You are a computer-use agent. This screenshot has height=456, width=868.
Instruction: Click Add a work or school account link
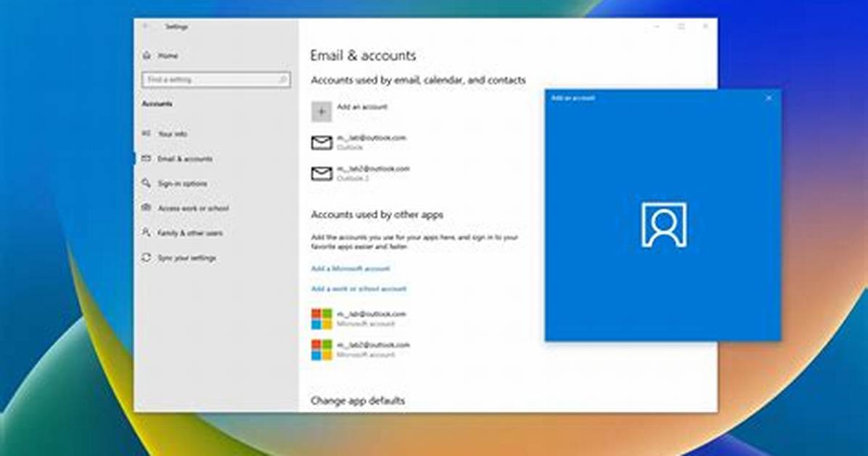[x=359, y=289]
